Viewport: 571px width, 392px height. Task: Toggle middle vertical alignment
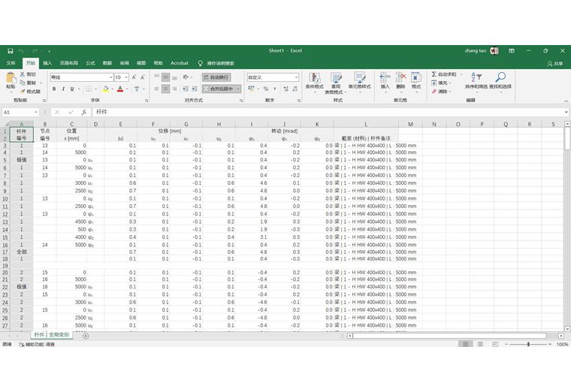coord(166,77)
